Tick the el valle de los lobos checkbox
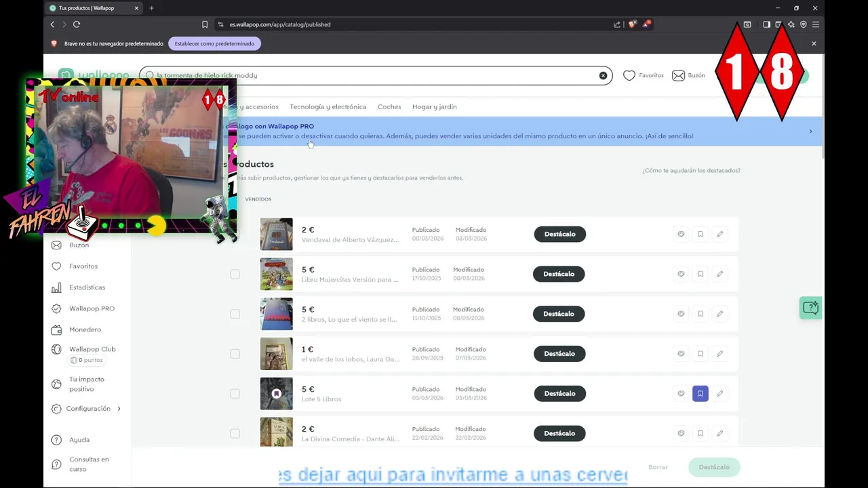Image resolution: width=868 pixels, height=488 pixels. coord(235,354)
